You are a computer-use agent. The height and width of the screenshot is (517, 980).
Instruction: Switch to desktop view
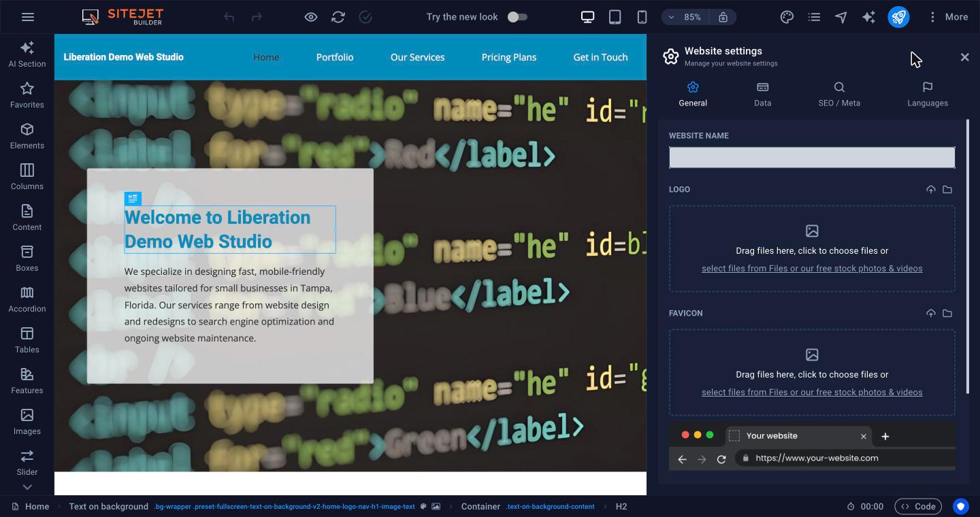click(x=587, y=17)
